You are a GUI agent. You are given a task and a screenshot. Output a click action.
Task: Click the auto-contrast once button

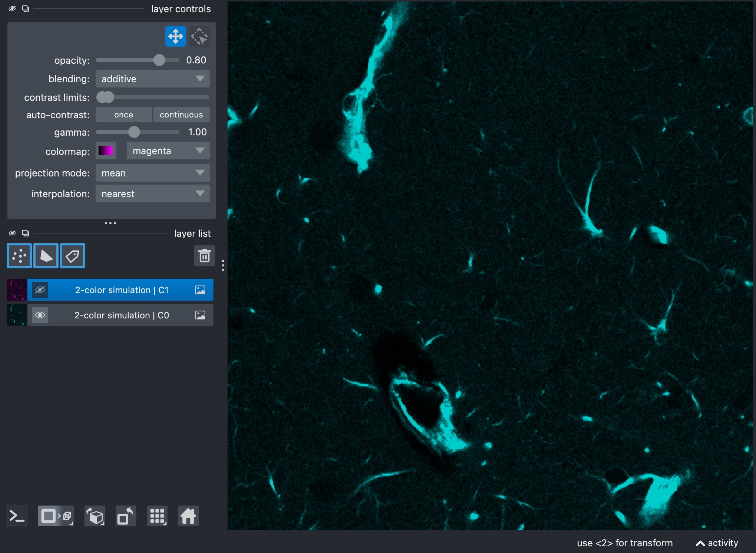pos(124,115)
